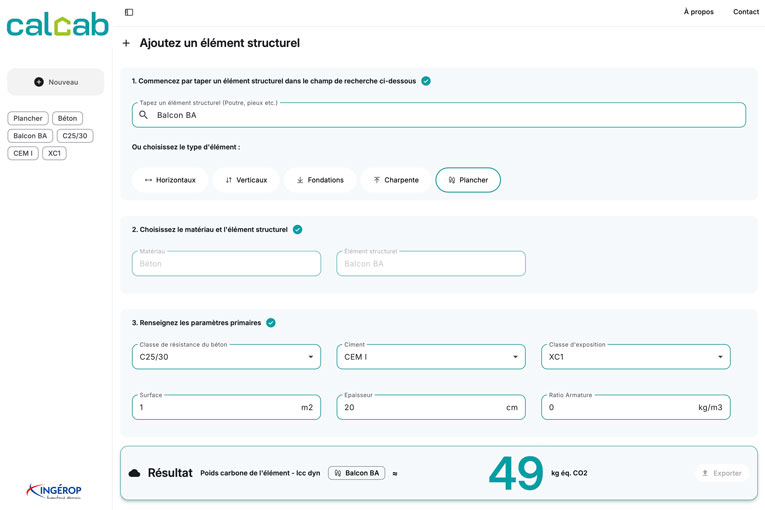The image size is (765, 510).
Task: Click the 'Ajoutez un élément structurel' heading
Action: (220, 43)
